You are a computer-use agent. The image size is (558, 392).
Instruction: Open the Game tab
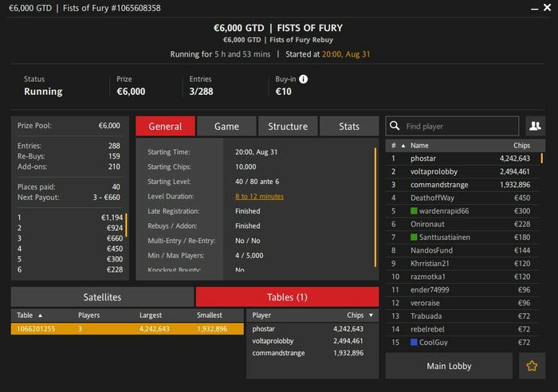click(x=226, y=126)
